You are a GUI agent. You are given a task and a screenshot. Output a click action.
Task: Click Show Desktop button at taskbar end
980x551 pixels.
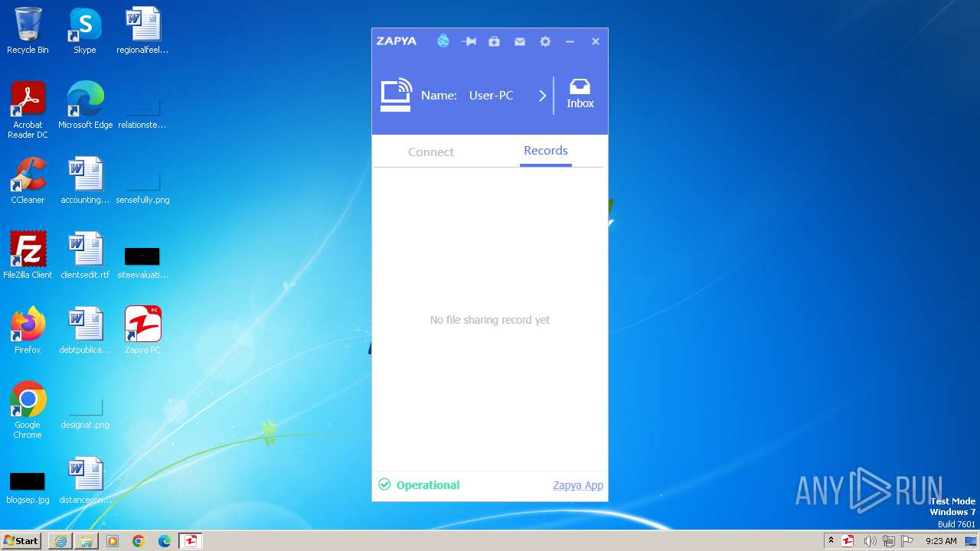coord(972,541)
